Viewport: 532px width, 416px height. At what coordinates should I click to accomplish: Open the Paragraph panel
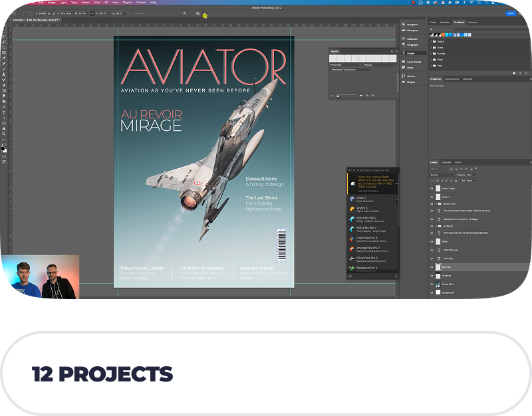410,45
